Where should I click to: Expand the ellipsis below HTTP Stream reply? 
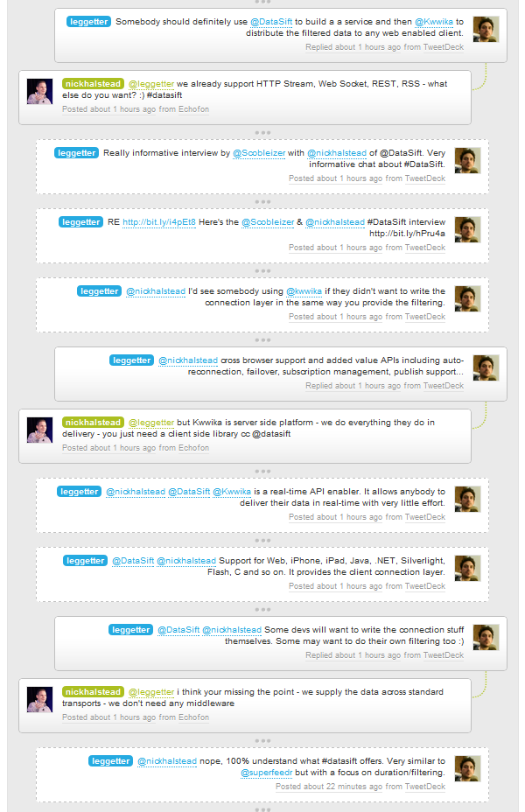[262, 133]
